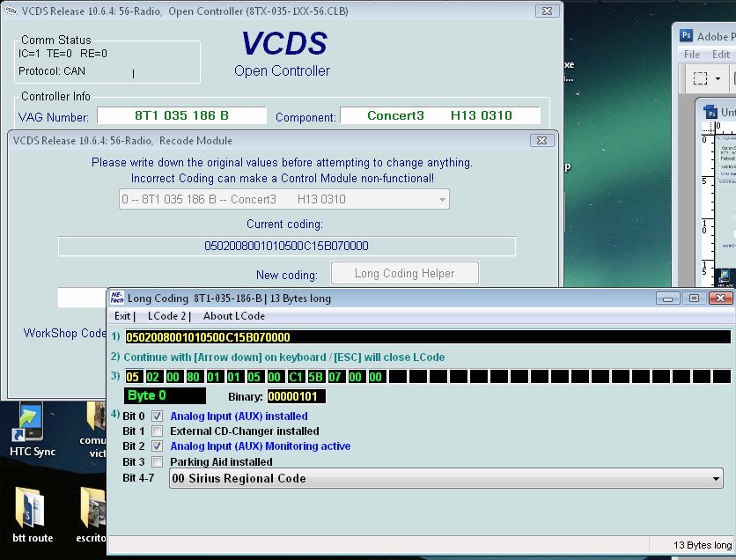Click the WorkShop Code label
The image size is (736, 560).
click(65, 333)
